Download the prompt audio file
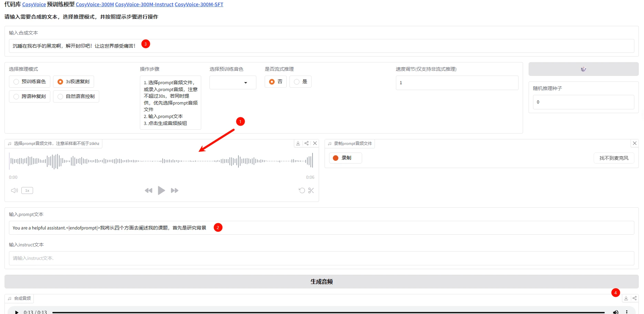Screen dimensions: 644x314 coord(298,143)
